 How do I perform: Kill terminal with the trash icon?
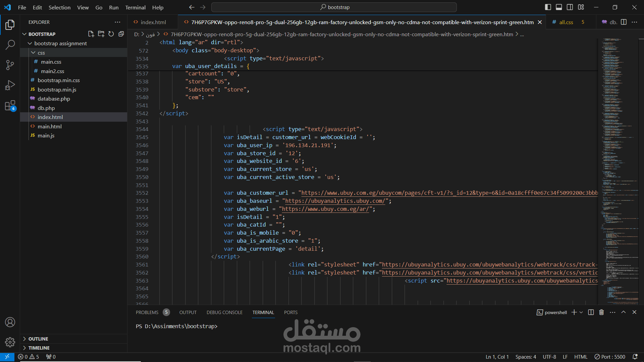[x=601, y=312]
